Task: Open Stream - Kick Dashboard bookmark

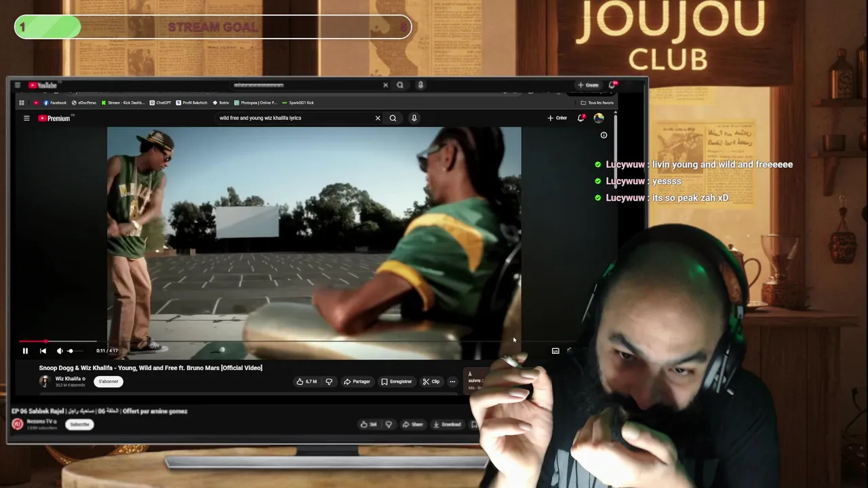Action: [x=123, y=103]
